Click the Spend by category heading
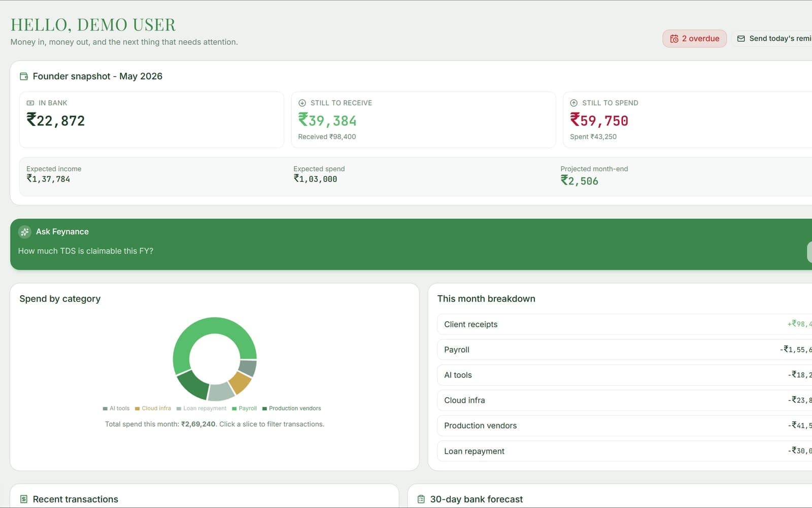This screenshot has width=812, height=508. click(60, 299)
